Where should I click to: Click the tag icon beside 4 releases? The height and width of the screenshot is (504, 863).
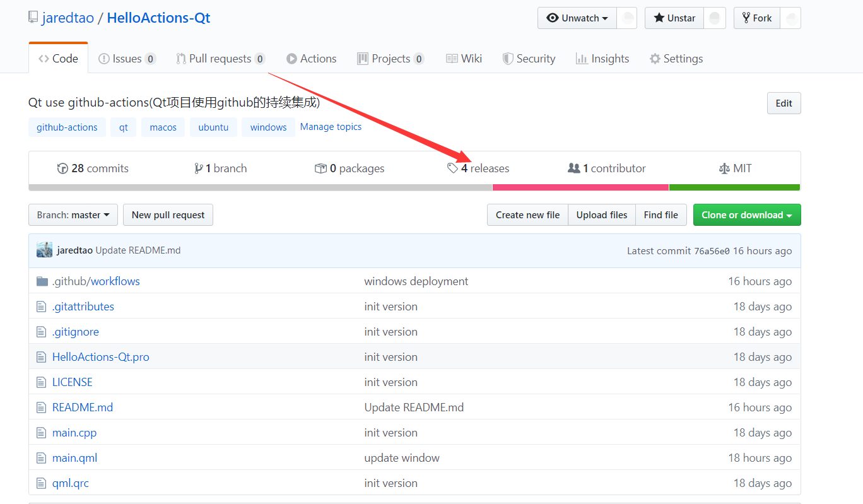[452, 168]
